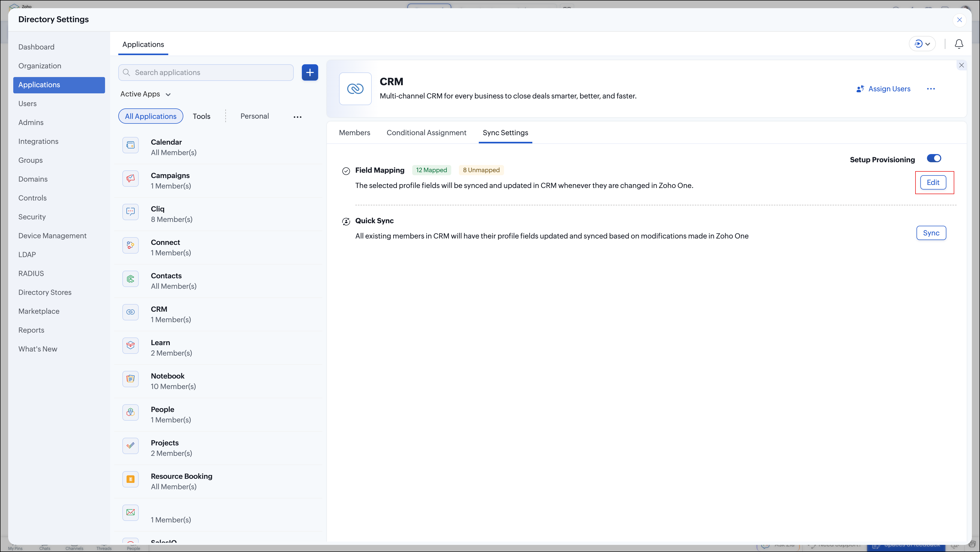The width and height of the screenshot is (980, 552).
Task: Click the Calendar app icon in list
Action: click(131, 145)
